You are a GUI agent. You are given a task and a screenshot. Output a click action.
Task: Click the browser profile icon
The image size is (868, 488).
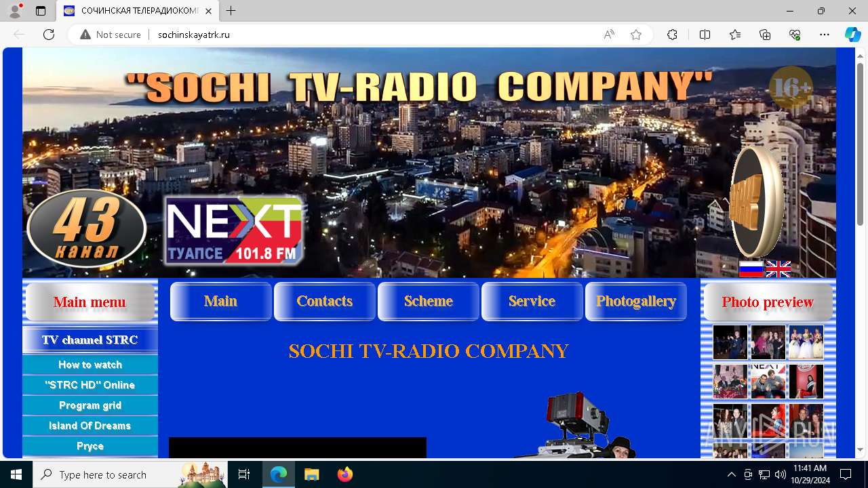click(x=15, y=11)
